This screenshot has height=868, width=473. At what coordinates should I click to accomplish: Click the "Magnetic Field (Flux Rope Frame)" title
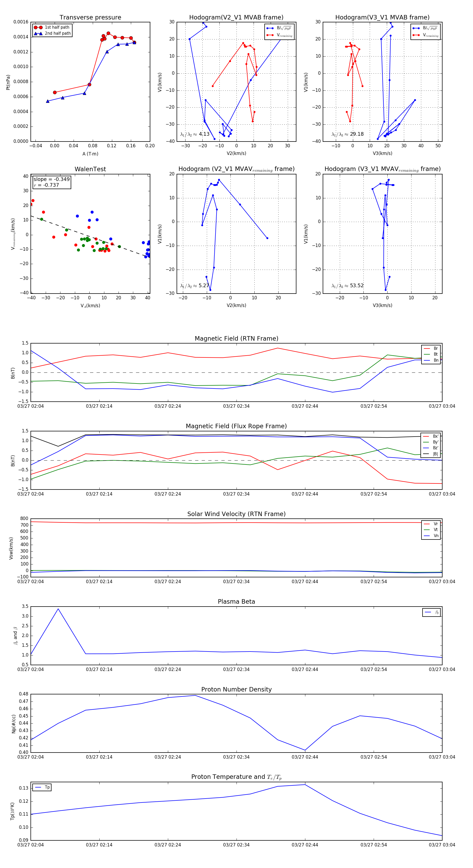click(x=236, y=426)
